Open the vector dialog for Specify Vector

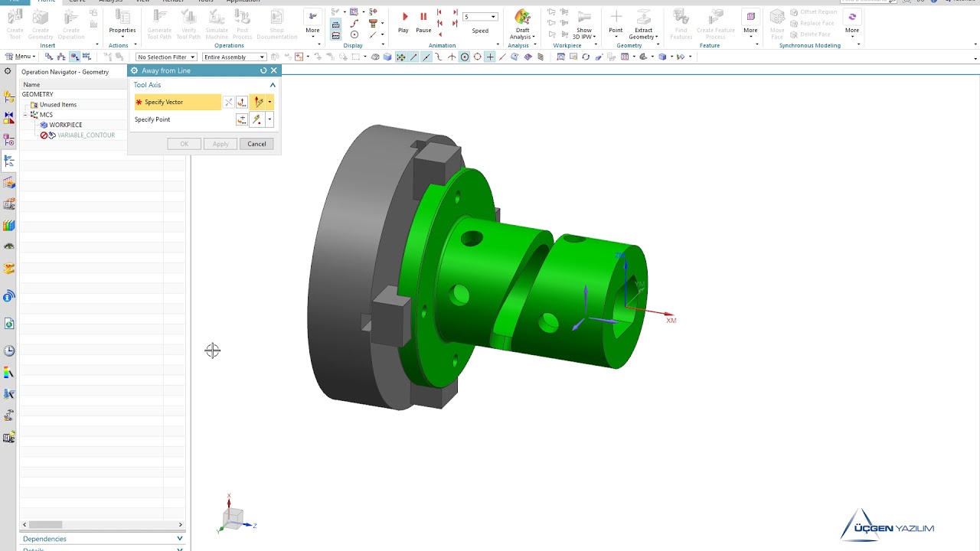coord(242,102)
